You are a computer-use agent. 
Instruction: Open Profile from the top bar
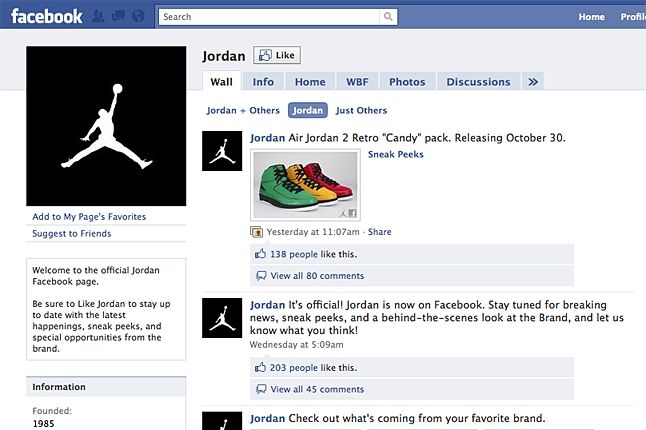[x=633, y=17]
